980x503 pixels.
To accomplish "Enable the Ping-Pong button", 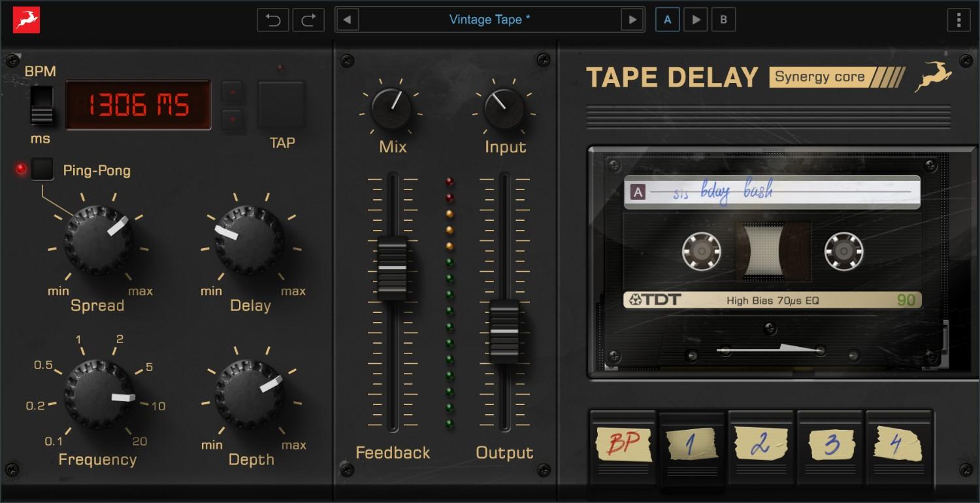I will tap(43, 170).
